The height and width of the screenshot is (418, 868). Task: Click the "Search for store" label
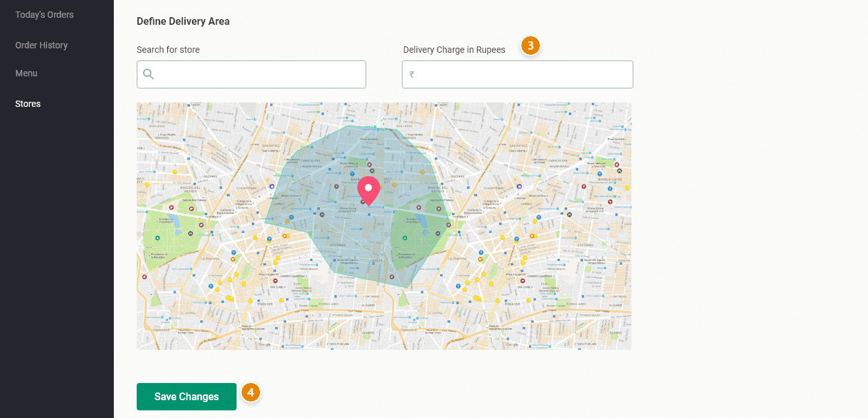[x=168, y=50]
